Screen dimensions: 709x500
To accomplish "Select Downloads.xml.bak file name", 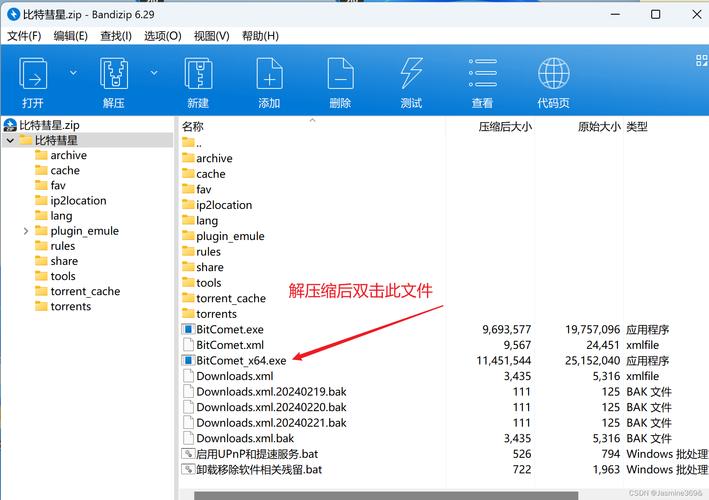I will pyautogui.click(x=245, y=439).
